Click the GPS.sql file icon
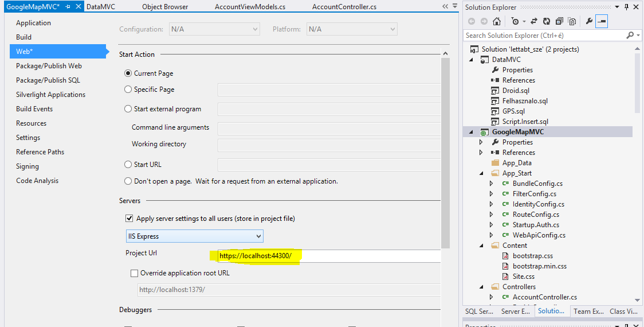Image resolution: width=644 pixels, height=327 pixels. pos(495,111)
